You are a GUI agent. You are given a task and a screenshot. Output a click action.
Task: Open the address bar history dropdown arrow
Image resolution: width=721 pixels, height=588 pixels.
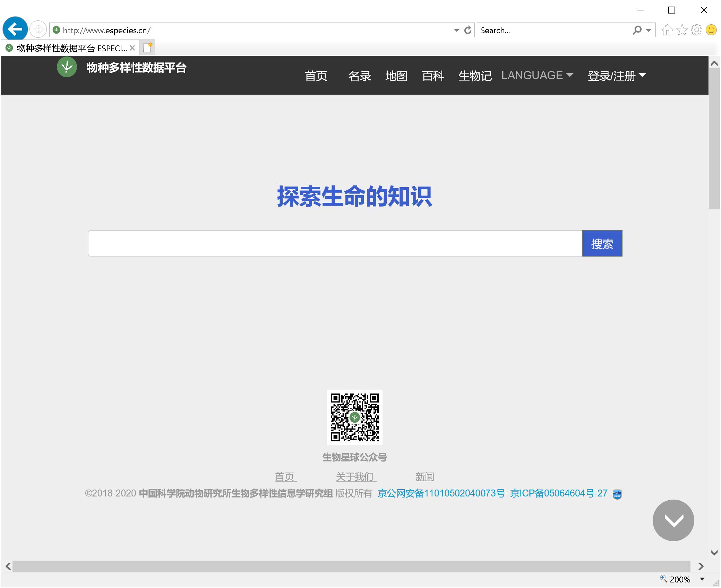(456, 31)
